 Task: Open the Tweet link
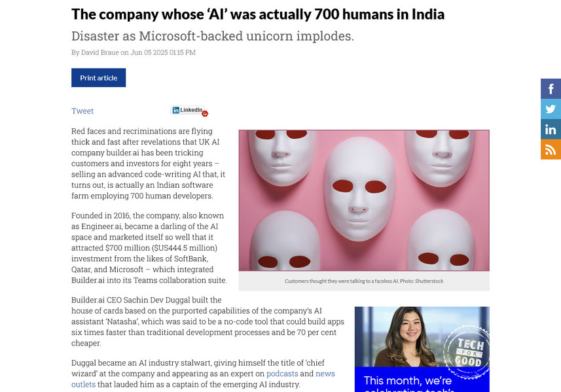pos(82,111)
